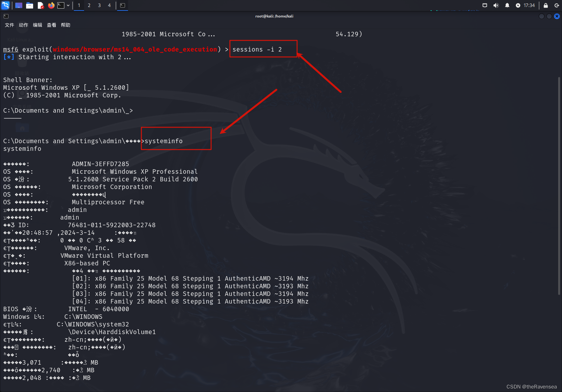The image size is (562, 392).
Task: Click 'Microsoft Corporation' text
Action: point(112,187)
